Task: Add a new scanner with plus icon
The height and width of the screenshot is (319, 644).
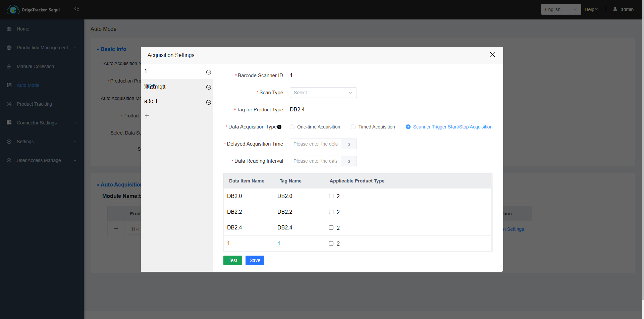Action: (147, 116)
